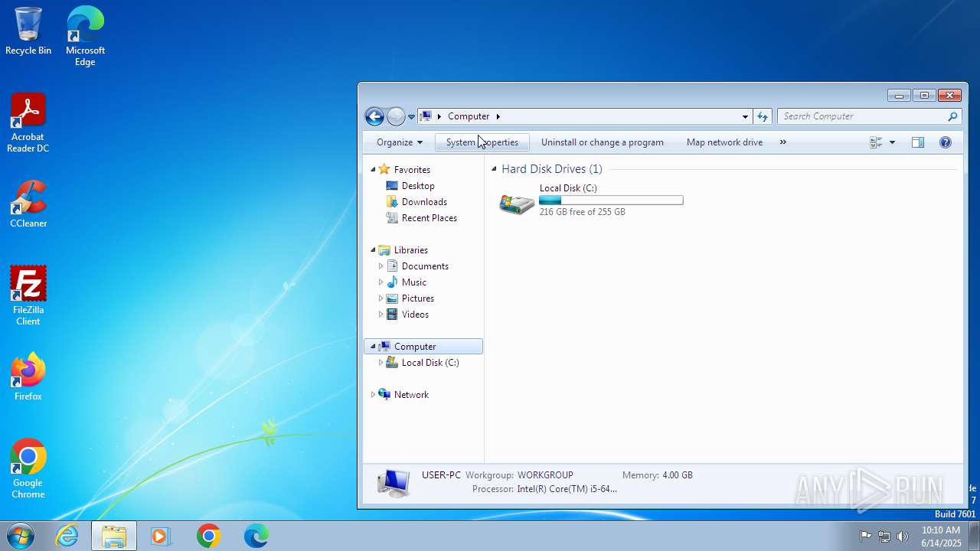
Task: Select Google Chrome desktop shortcut
Action: coord(28,469)
